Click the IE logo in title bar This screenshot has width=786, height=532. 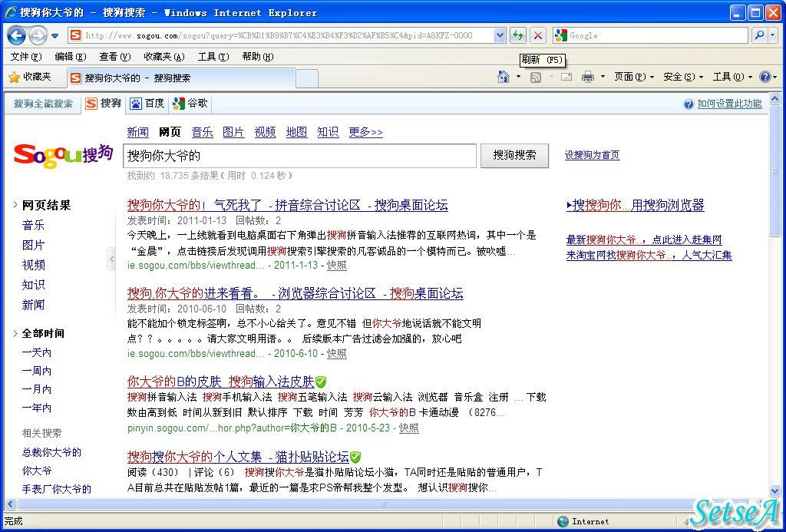[x=10, y=12]
